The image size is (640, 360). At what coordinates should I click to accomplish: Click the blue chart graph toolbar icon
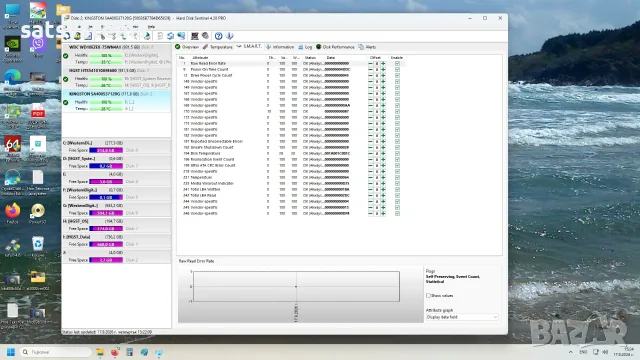pyautogui.click(x=88, y=36)
